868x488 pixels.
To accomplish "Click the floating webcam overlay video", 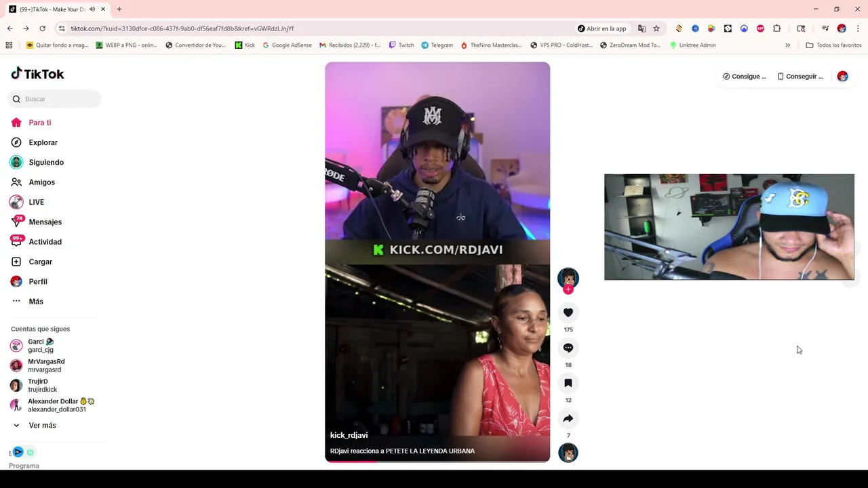I will tap(729, 227).
